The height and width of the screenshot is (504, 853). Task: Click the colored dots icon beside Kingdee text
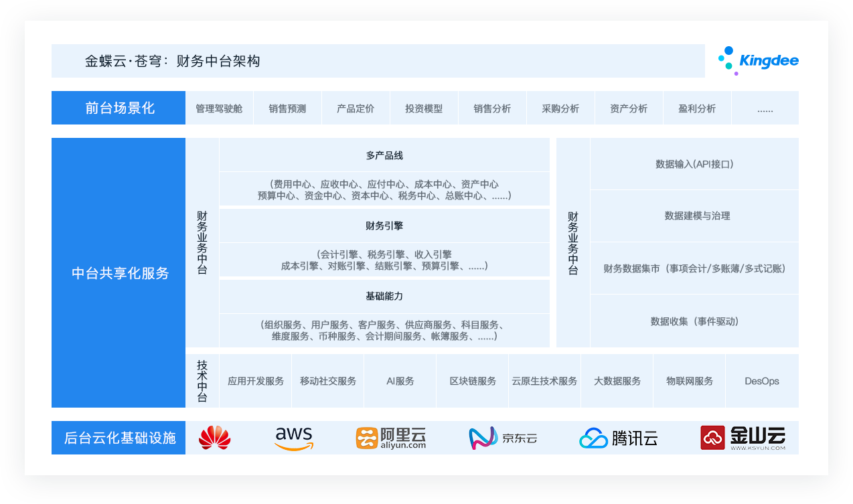[727, 60]
